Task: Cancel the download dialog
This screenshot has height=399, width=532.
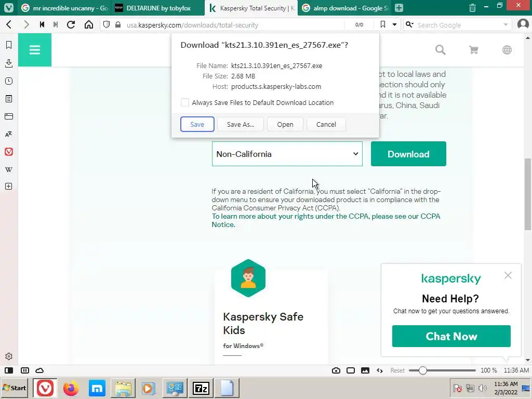Action: click(x=326, y=124)
